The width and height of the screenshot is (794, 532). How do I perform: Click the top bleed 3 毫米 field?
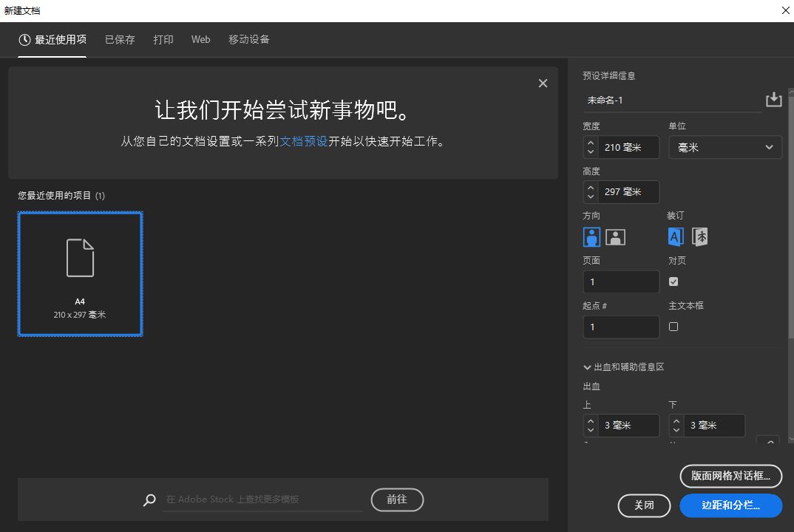(x=629, y=425)
